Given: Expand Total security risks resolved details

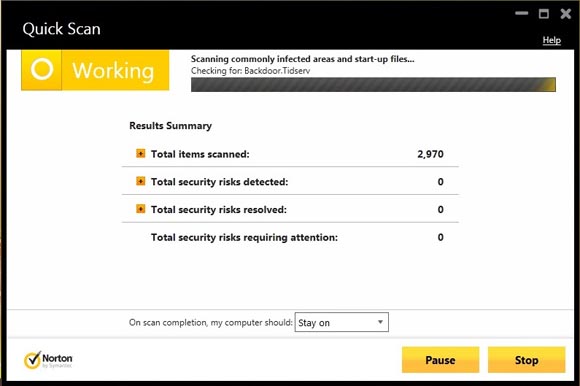Looking at the screenshot, I should [141, 209].
